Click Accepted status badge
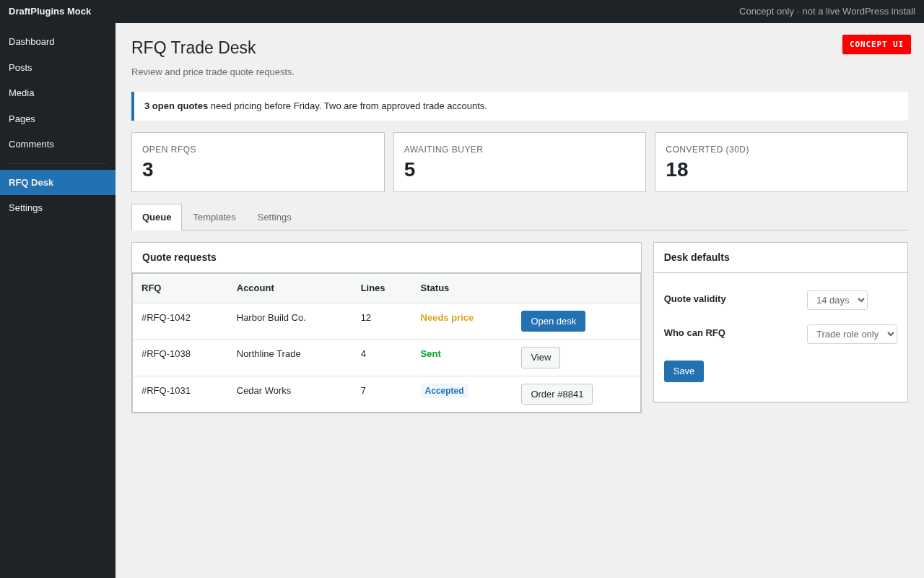The width and height of the screenshot is (924, 578). point(445,391)
